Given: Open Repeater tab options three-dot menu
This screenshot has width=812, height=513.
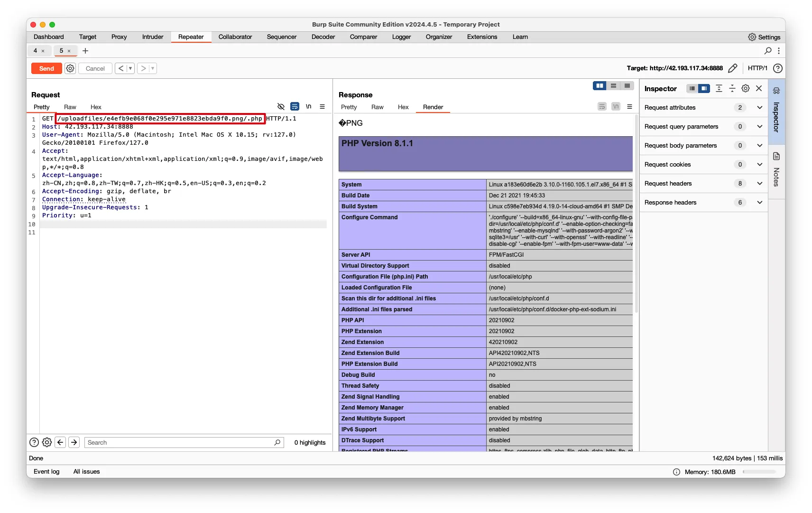Looking at the screenshot, I should (778, 51).
